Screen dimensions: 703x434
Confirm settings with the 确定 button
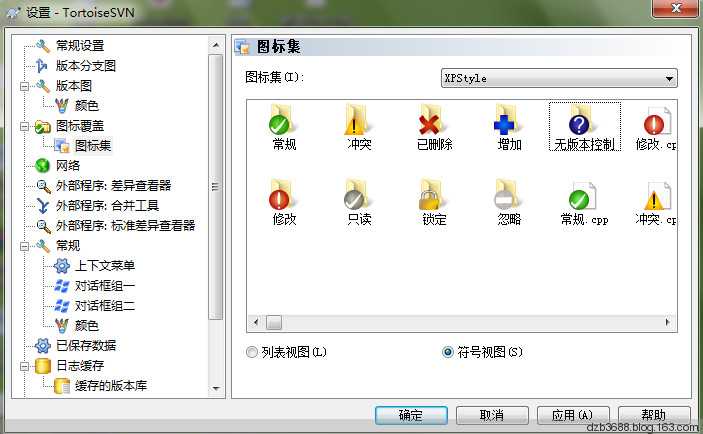coord(411,415)
